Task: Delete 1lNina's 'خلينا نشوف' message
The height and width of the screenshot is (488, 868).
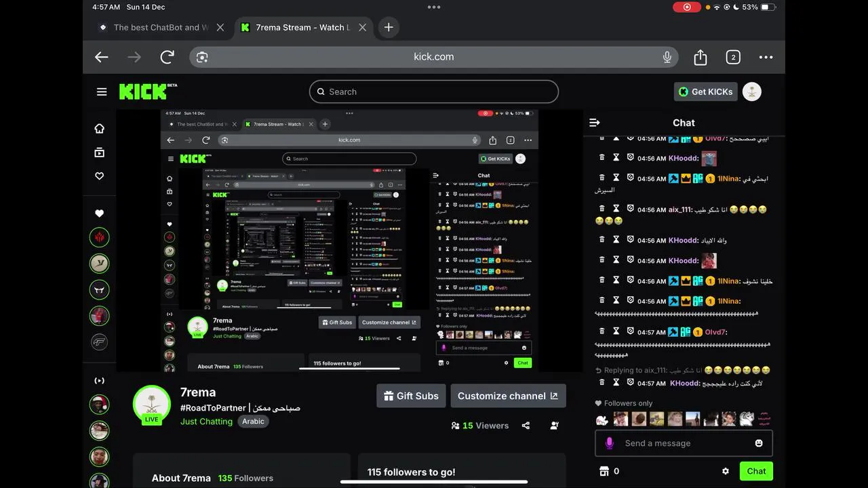Action: (x=601, y=281)
